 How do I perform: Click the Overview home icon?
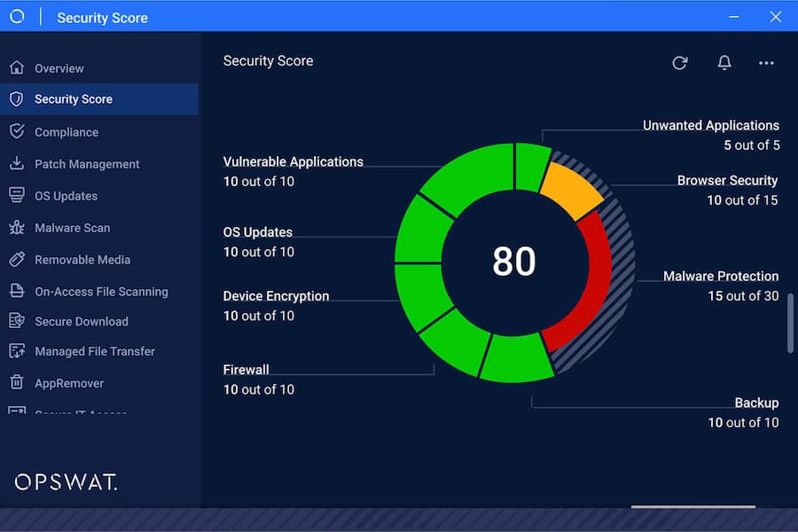click(16, 68)
